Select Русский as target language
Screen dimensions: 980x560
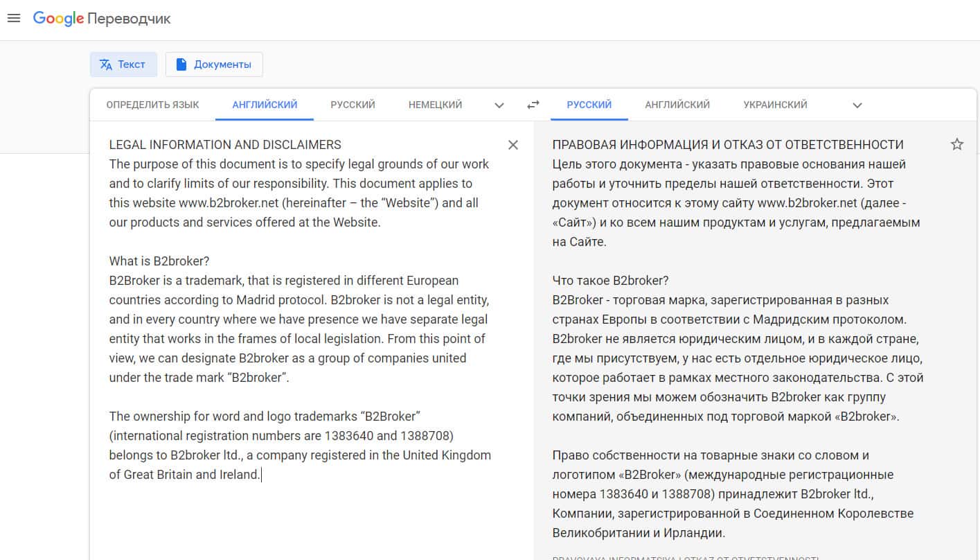(x=589, y=105)
